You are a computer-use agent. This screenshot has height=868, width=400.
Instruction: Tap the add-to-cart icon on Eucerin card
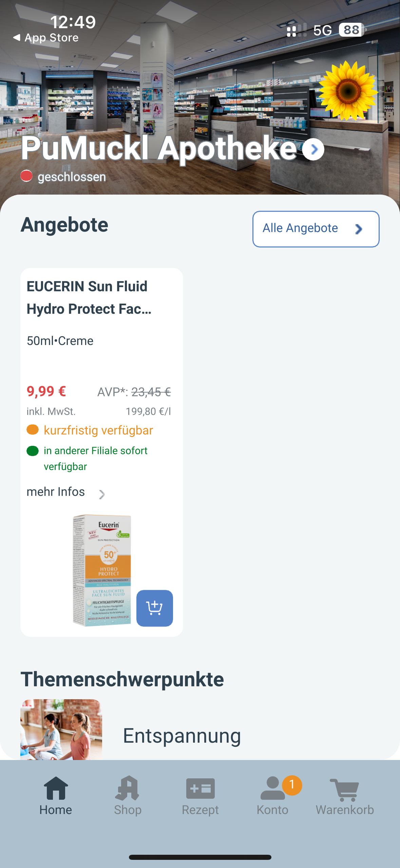(154, 608)
